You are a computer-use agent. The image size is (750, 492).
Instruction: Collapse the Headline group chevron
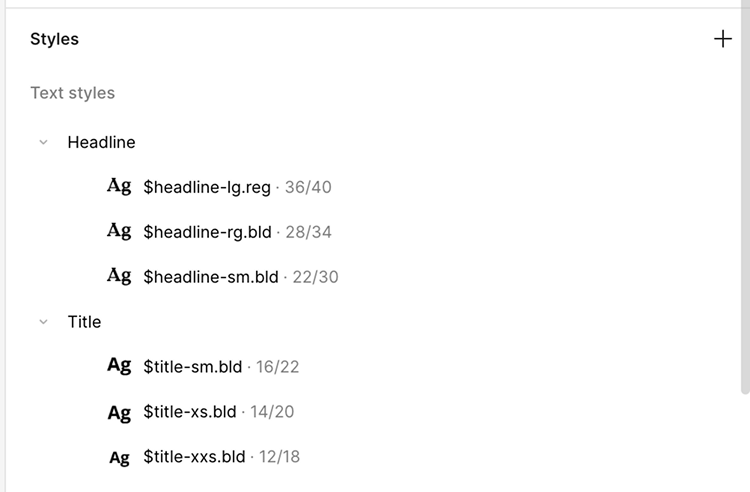(x=43, y=142)
